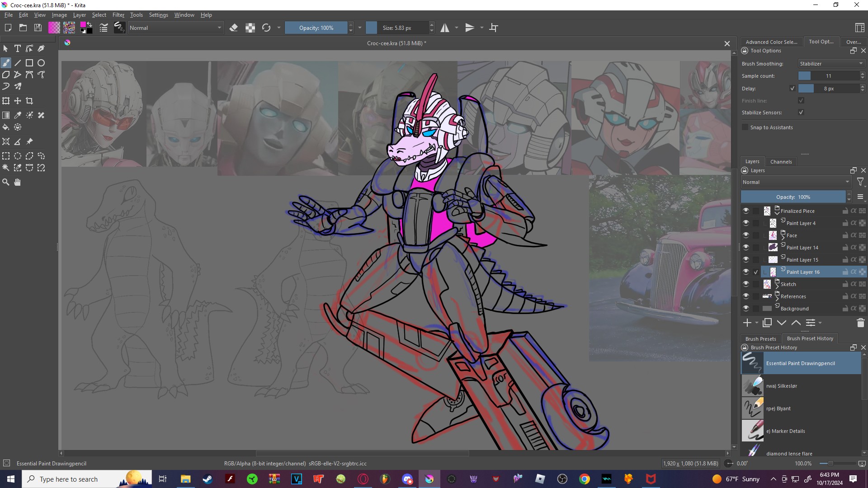
Task: Switch to the Channels tab
Action: 781,162
